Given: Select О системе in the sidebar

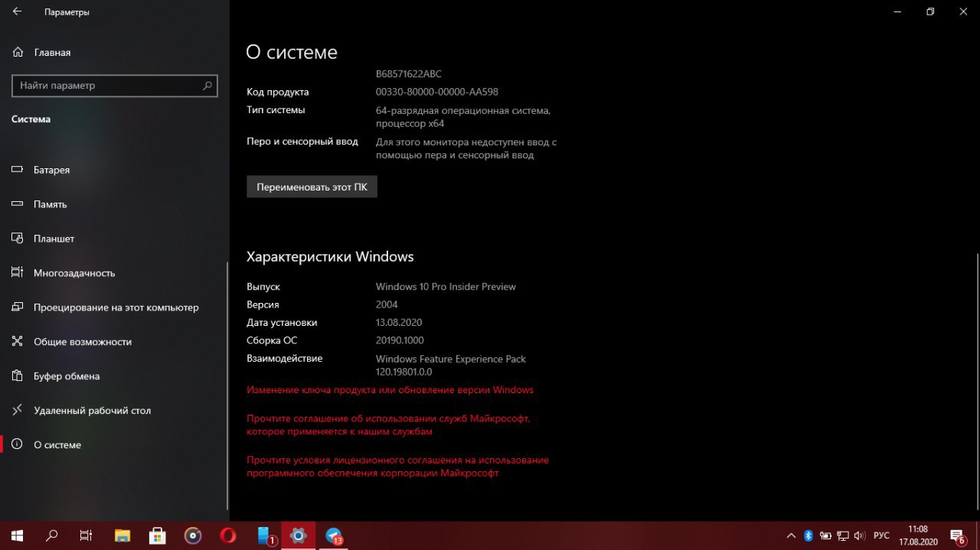Looking at the screenshot, I should [115, 444].
